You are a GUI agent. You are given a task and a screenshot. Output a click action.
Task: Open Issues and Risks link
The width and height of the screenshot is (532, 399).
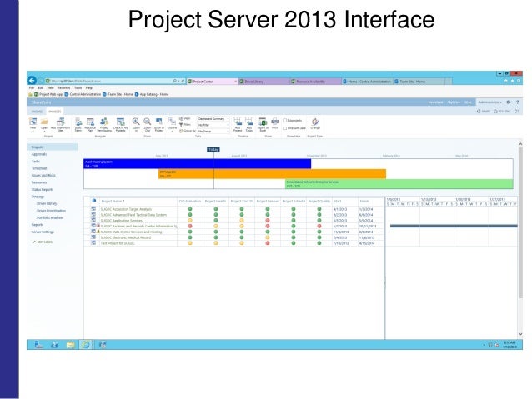pos(43,176)
